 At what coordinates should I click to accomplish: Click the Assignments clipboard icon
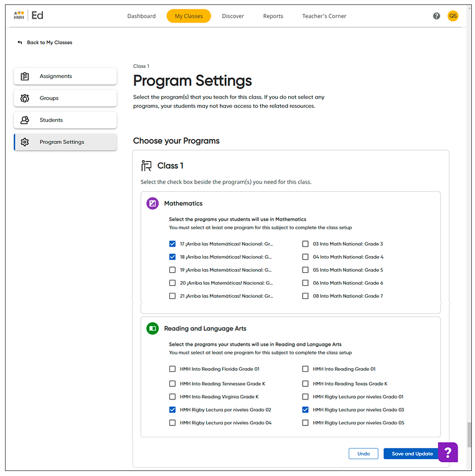[25, 77]
